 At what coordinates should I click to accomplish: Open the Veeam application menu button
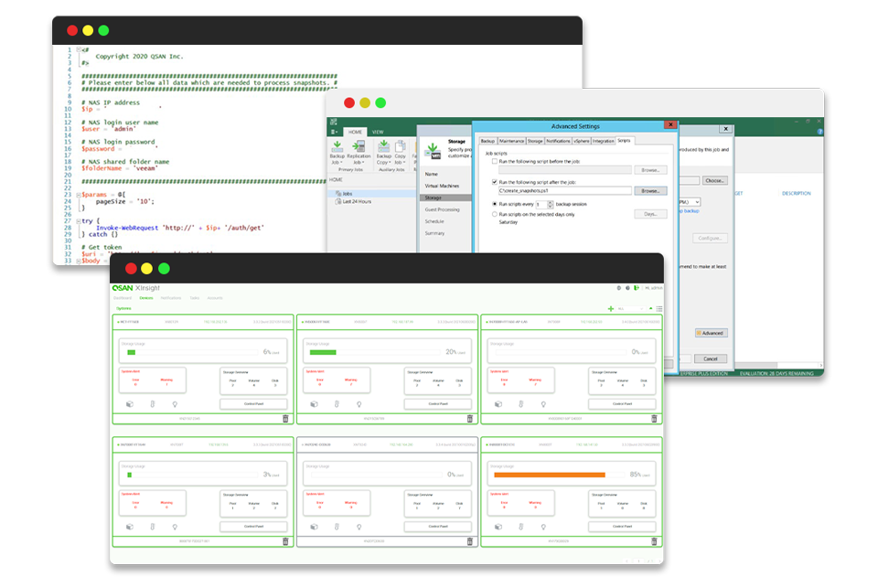[335, 133]
